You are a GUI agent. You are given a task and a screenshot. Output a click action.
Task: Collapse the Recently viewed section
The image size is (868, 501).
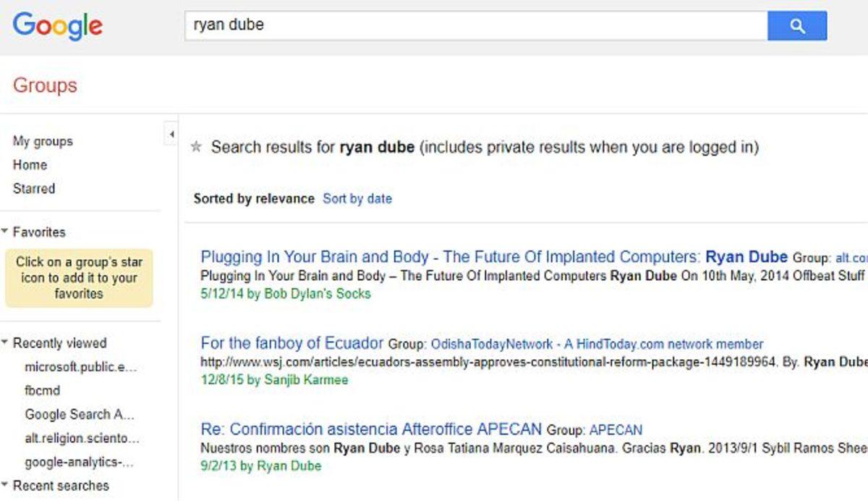tap(6, 342)
